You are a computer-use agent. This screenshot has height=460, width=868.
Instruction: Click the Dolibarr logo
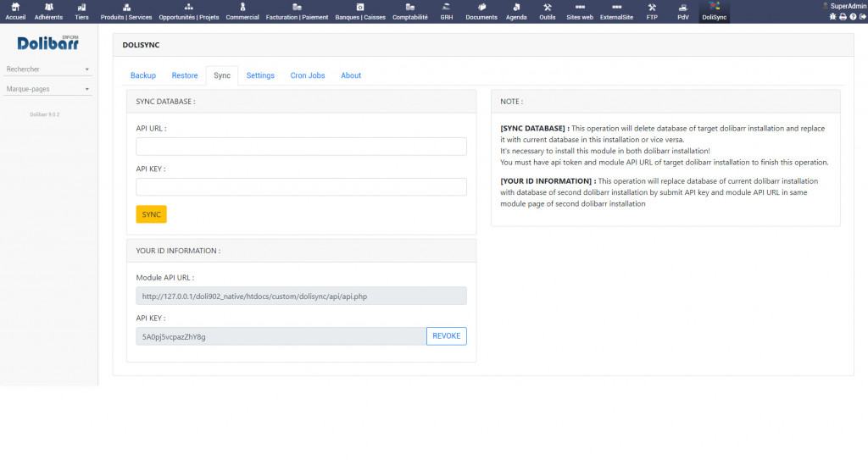click(x=47, y=43)
